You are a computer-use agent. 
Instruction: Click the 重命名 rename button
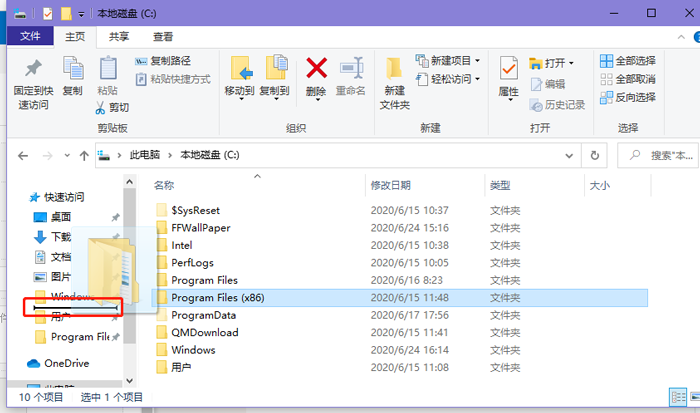tap(351, 77)
